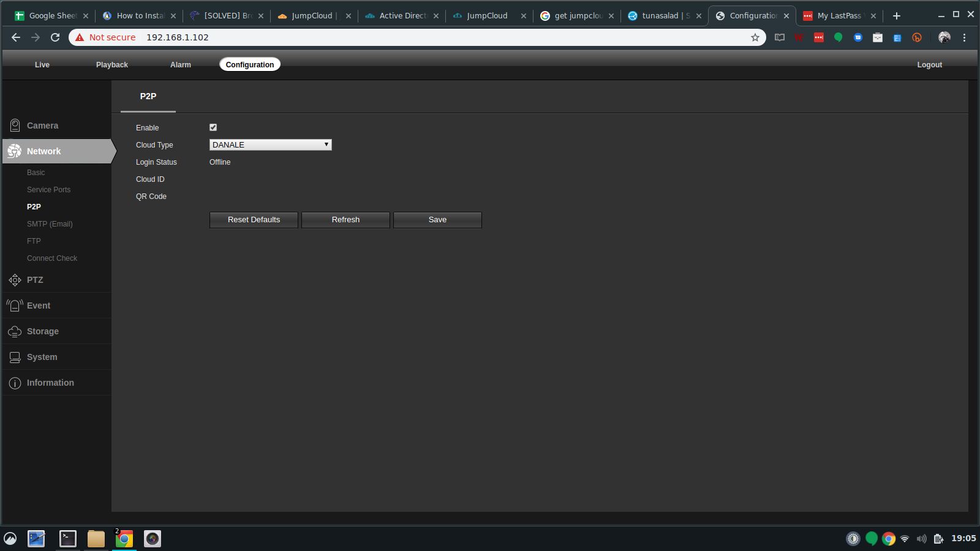The width and height of the screenshot is (980, 551).
Task: Switch to the Playback tab
Action: (111, 65)
